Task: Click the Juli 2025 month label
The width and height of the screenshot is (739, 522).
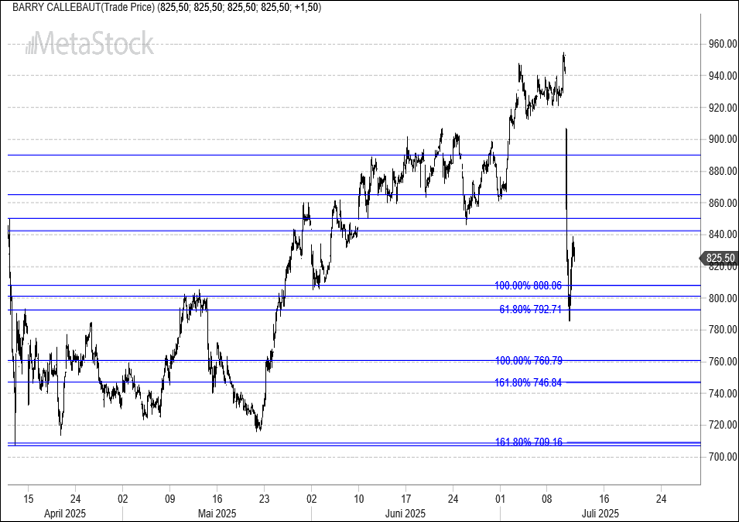Action: pos(600,513)
